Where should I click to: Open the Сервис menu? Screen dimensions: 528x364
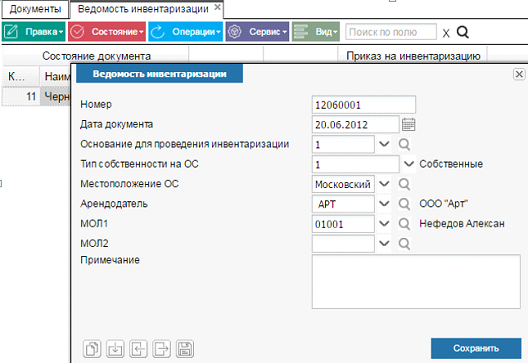258,32
